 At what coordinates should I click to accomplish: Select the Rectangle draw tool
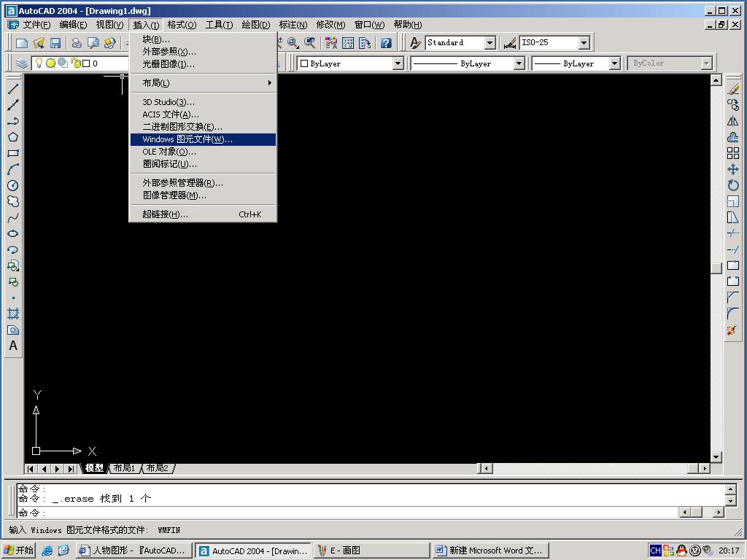13,153
